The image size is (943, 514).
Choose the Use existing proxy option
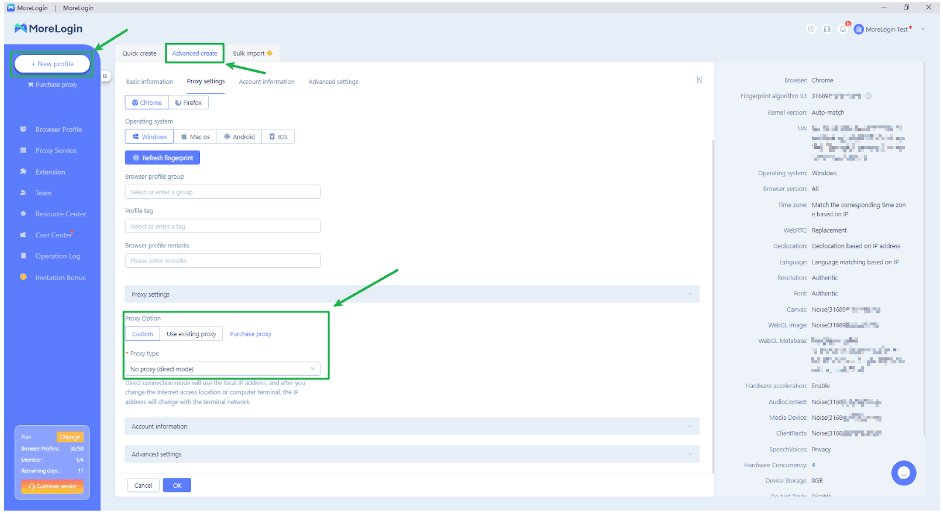pyautogui.click(x=191, y=334)
